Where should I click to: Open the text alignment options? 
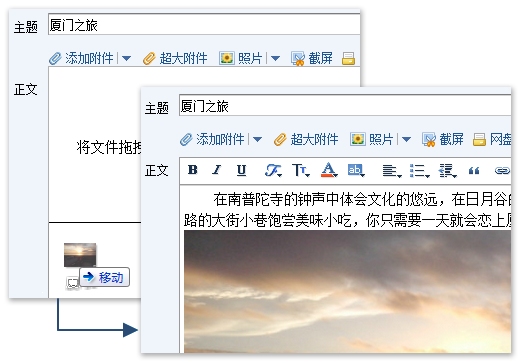coord(392,171)
